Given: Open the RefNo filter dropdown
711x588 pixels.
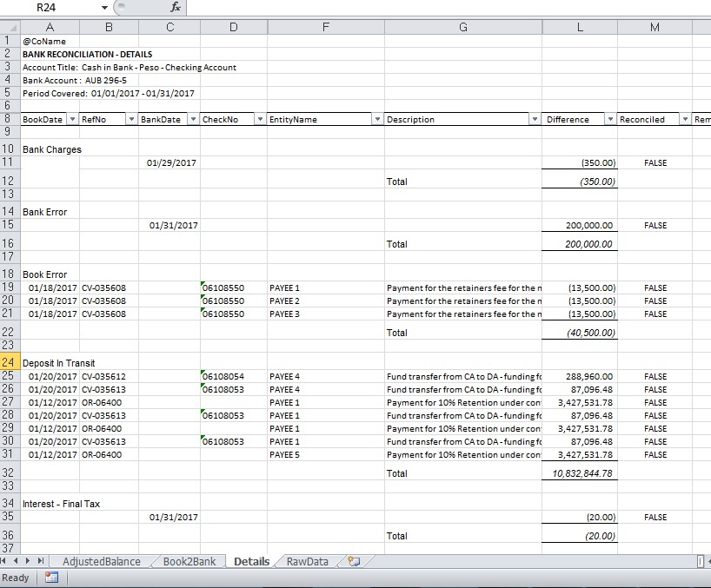Looking at the screenshot, I should point(131,119).
